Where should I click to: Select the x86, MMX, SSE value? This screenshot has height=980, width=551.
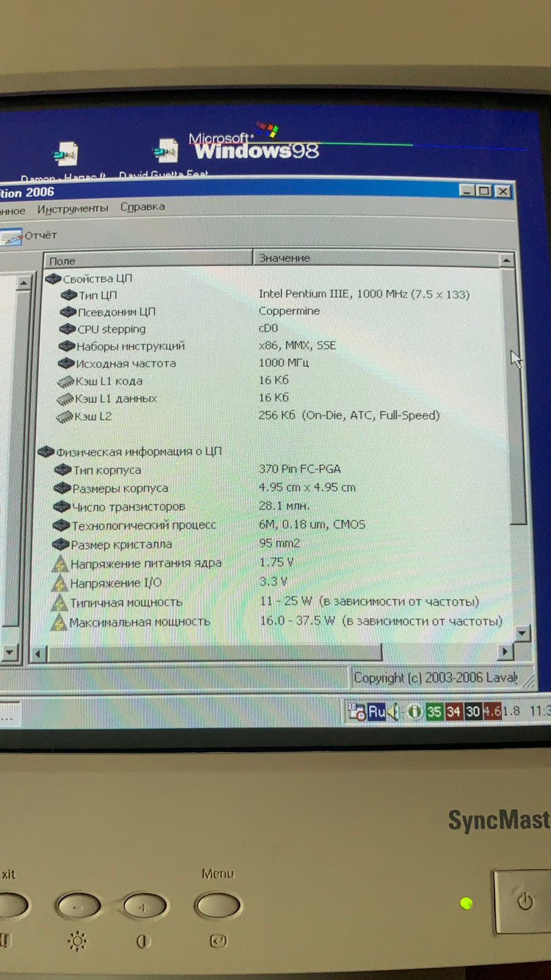(297, 345)
